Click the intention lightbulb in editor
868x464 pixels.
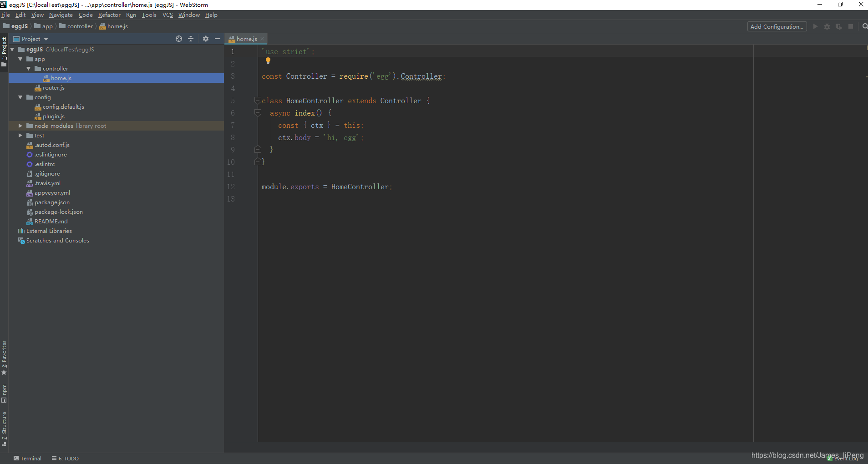click(x=268, y=61)
